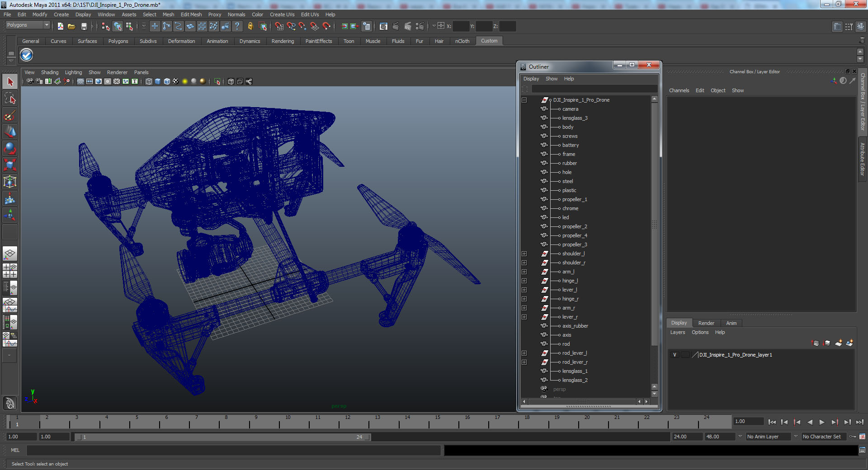Expand the rod_lever_l node
This screenshot has width=868, height=470.
coord(524,353)
